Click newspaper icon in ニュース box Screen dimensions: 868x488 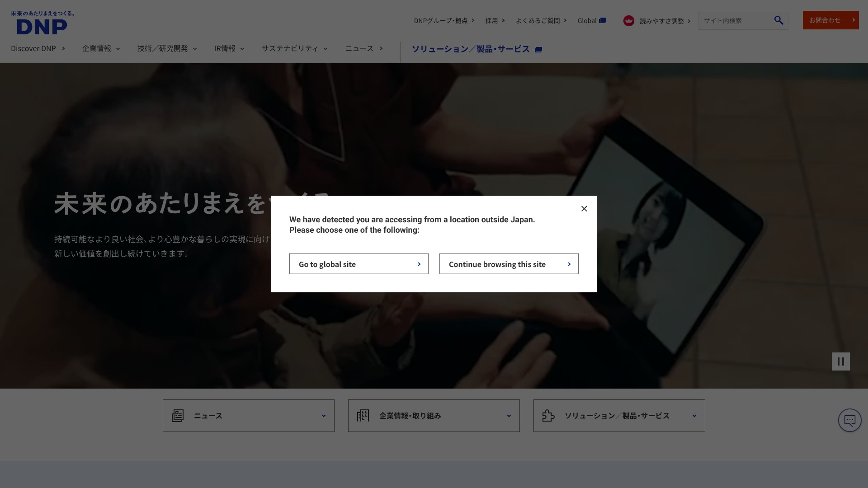pos(178,416)
